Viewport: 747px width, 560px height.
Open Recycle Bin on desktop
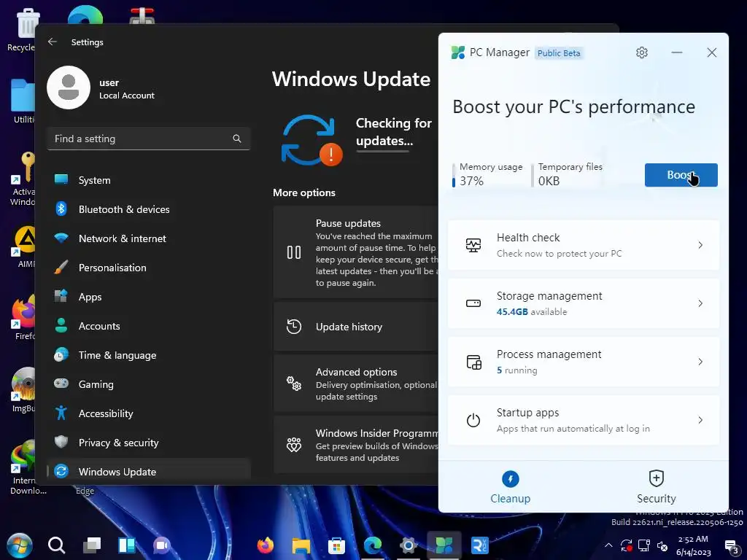[x=21, y=29]
